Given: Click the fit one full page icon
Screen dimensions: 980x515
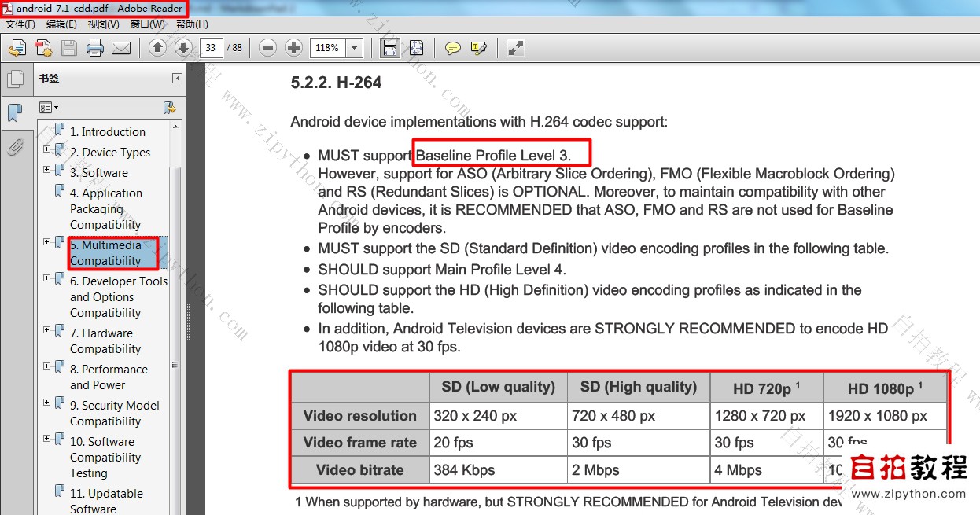Looking at the screenshot, I should tap(415, 48).
